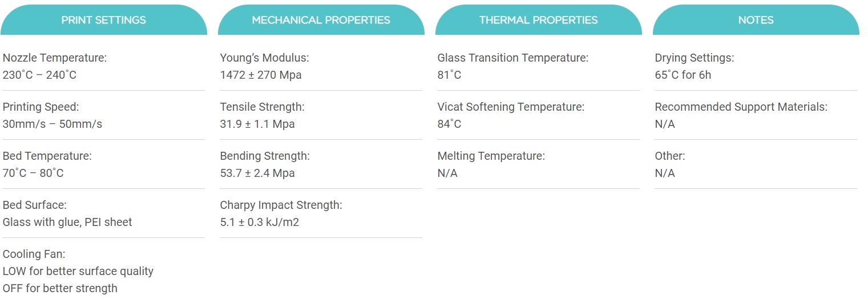This screenshot has width=868, height=303.
Task: Click the Notes header tab
Action: (x=756, y=20)
